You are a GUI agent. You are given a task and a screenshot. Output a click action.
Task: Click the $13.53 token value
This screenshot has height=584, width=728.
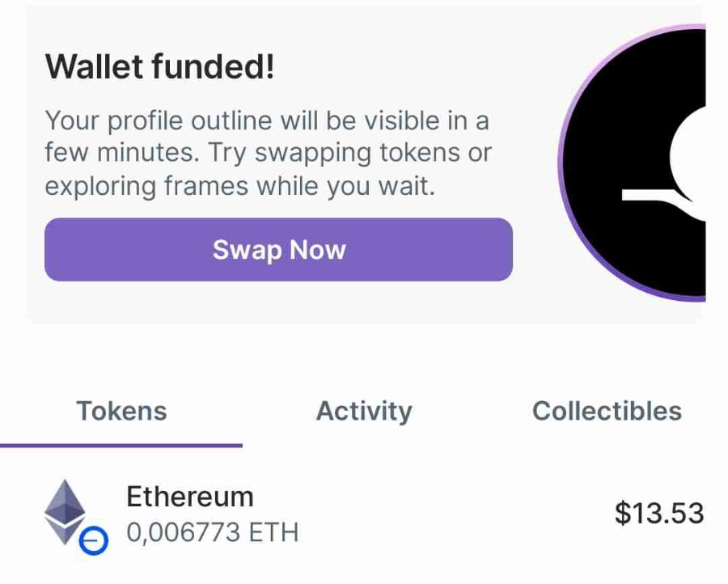tap(659, 513)
